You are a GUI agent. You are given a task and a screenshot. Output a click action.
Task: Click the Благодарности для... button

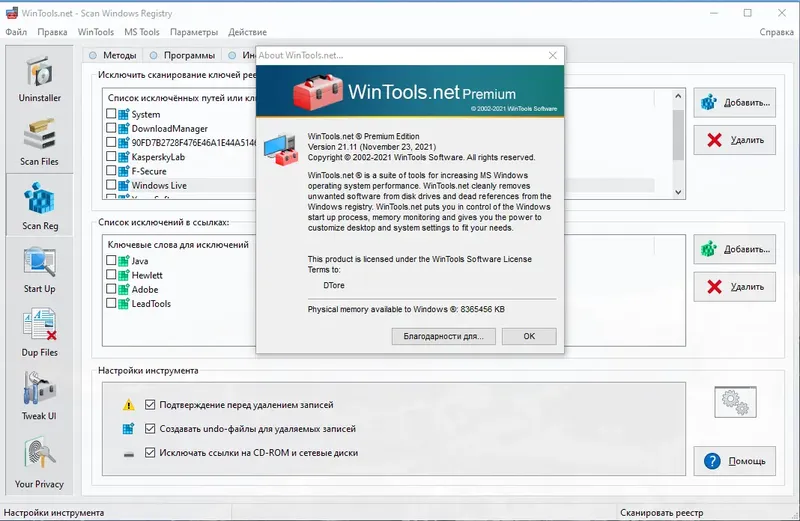click(443, 336)
